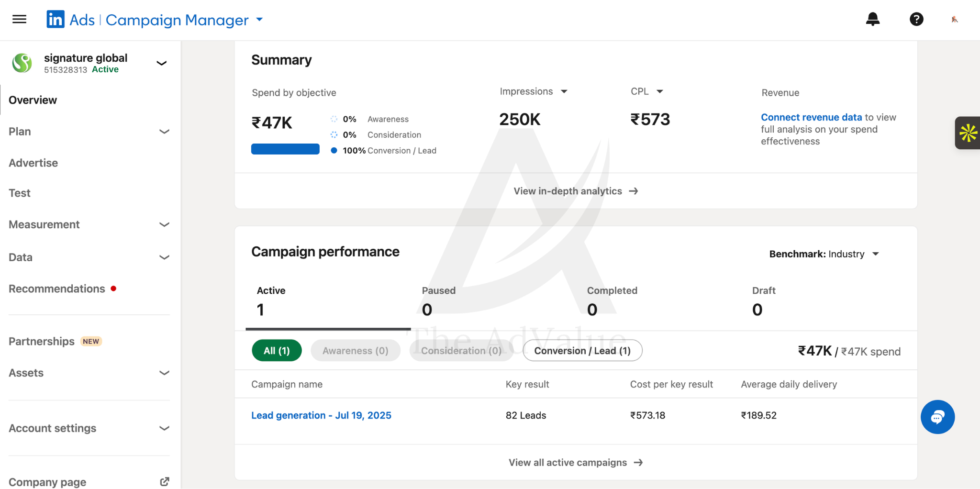Open the help question mark icon
Screen dimensions: 980x489
[916, 19]
